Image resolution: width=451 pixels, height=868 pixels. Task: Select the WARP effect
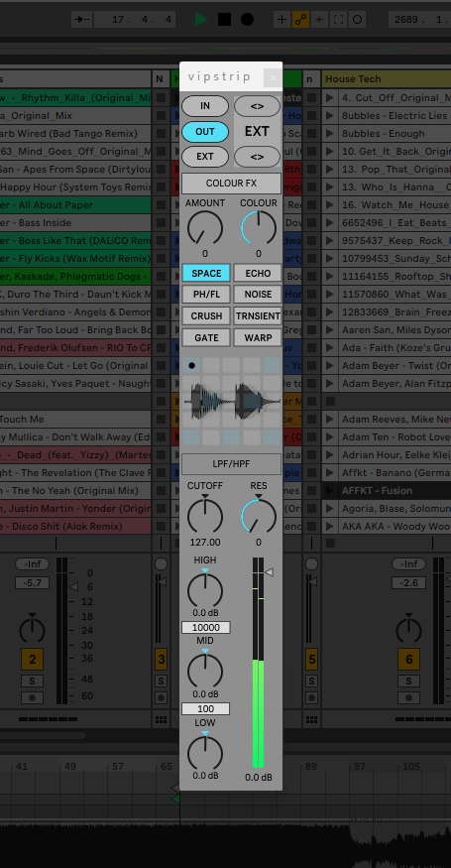[258, 337]
